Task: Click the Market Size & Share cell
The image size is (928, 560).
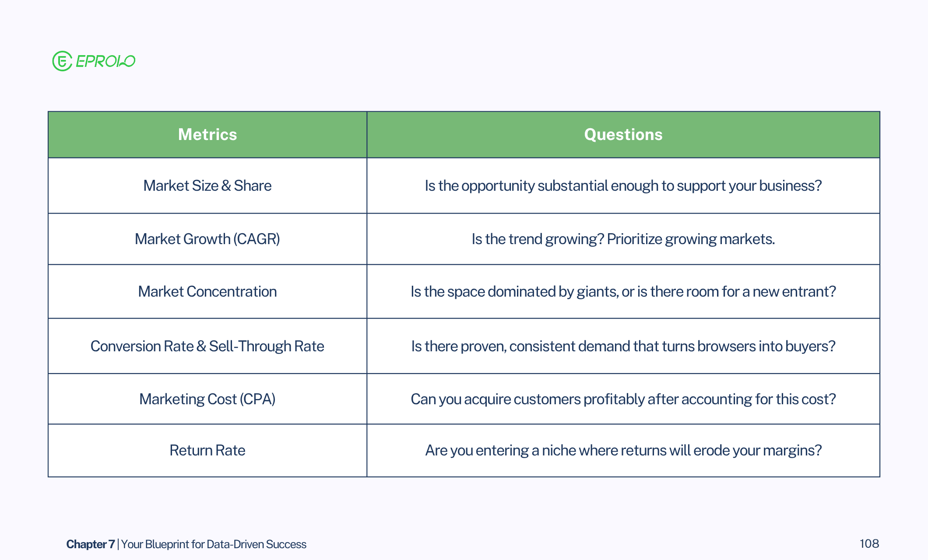Action: (x=207, y=186)
